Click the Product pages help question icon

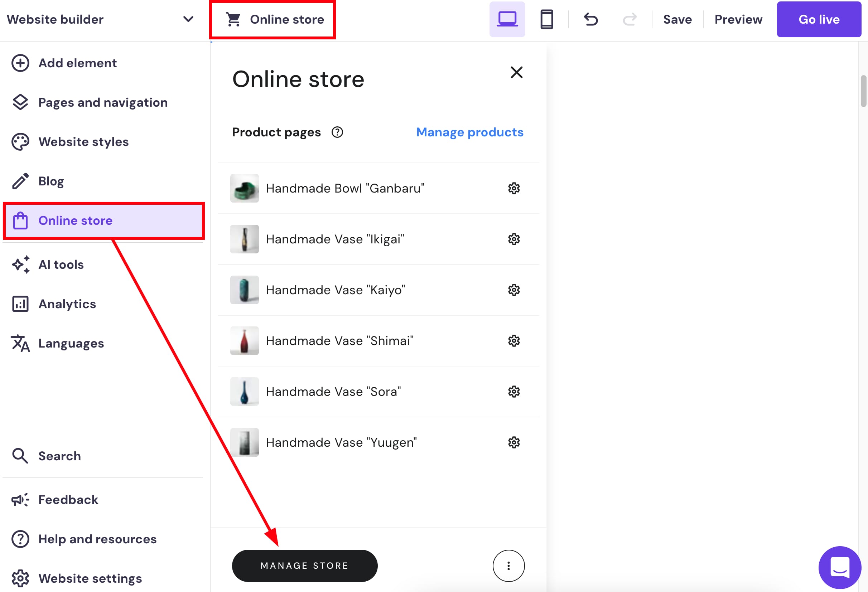click(337, 132)
